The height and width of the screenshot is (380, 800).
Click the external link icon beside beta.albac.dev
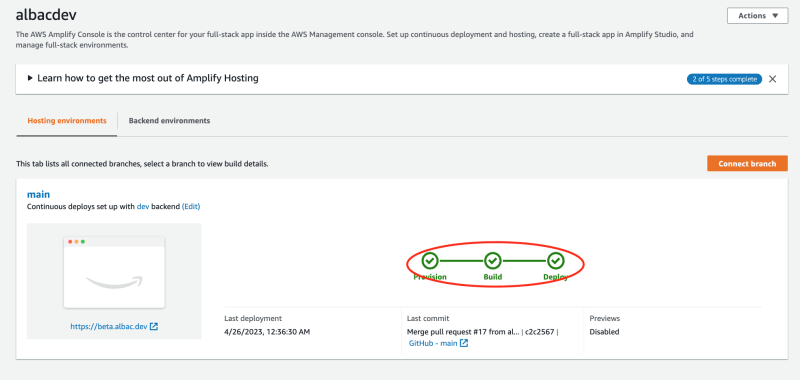tap(154, 326)
